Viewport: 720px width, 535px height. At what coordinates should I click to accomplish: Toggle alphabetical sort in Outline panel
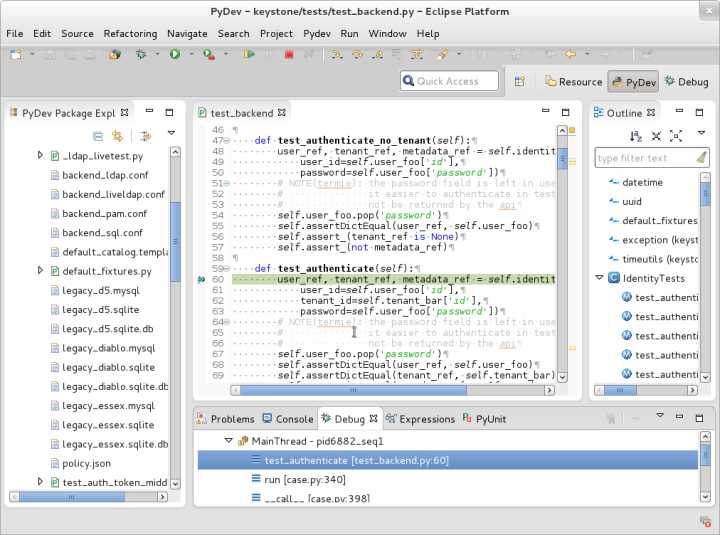click(x=636, y=135)
